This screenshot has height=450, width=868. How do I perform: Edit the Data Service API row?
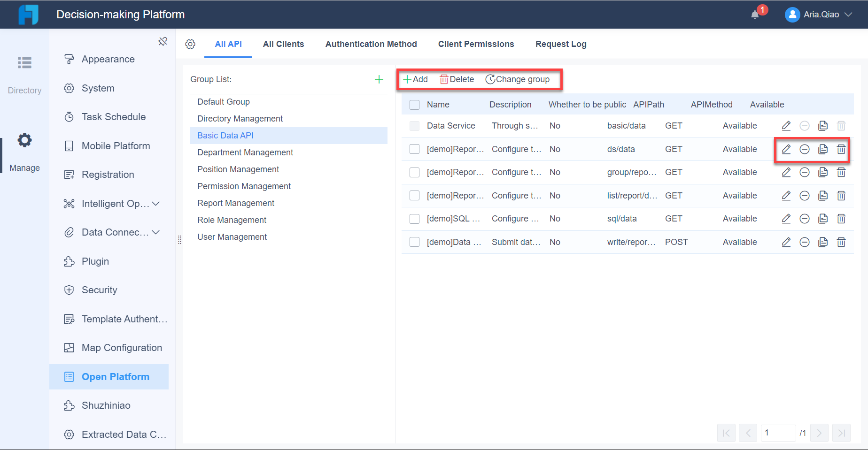tap(786, 126)
